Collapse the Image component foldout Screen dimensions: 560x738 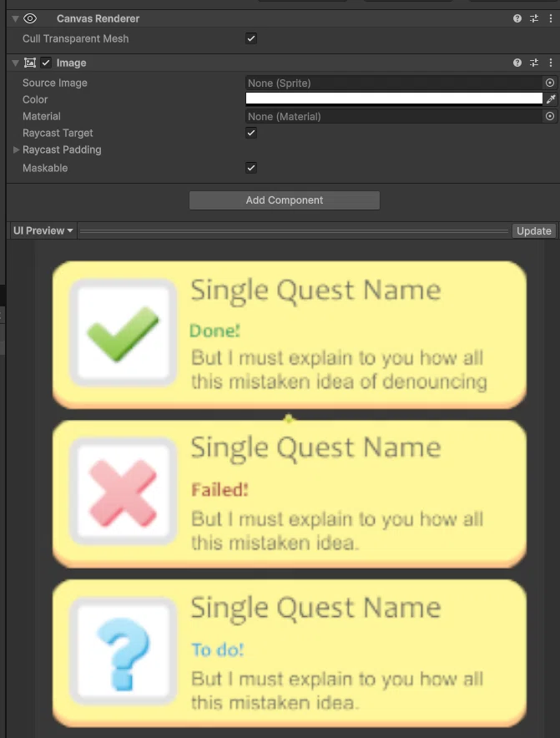(x=16, y=63)
